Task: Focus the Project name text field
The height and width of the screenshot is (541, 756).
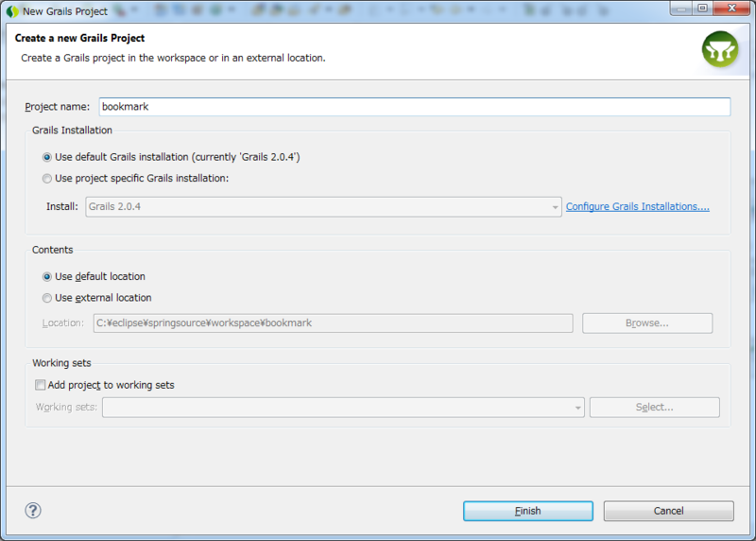Action: point(415,107)
